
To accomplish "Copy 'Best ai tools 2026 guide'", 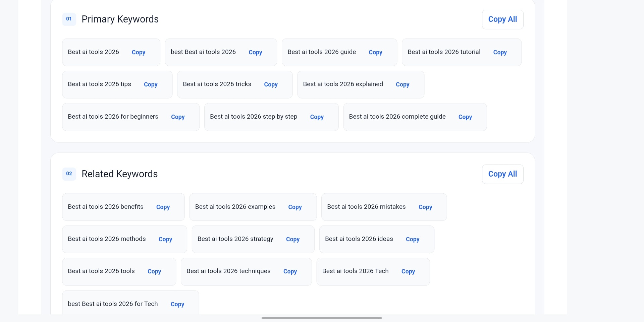I will (375, 52).
